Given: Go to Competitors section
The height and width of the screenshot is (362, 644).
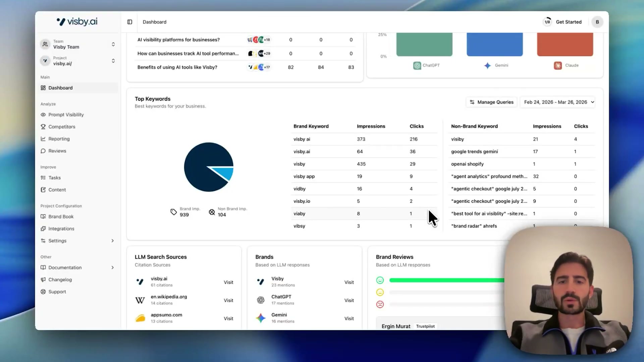Looking at the screenshot, I should tap(62, 127).
